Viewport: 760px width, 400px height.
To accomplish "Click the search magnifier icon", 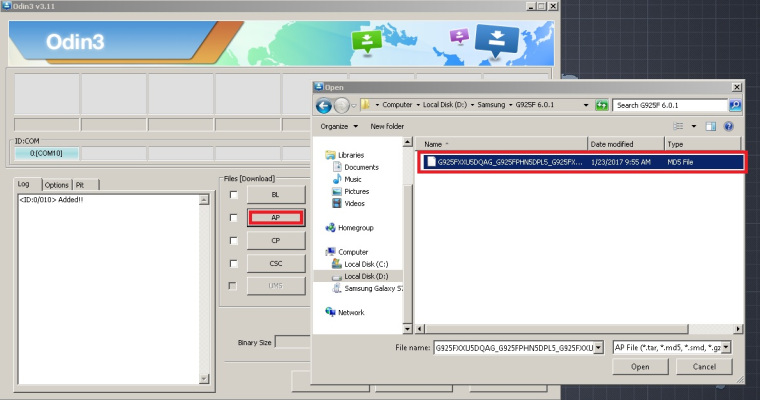I will point(735,105).
